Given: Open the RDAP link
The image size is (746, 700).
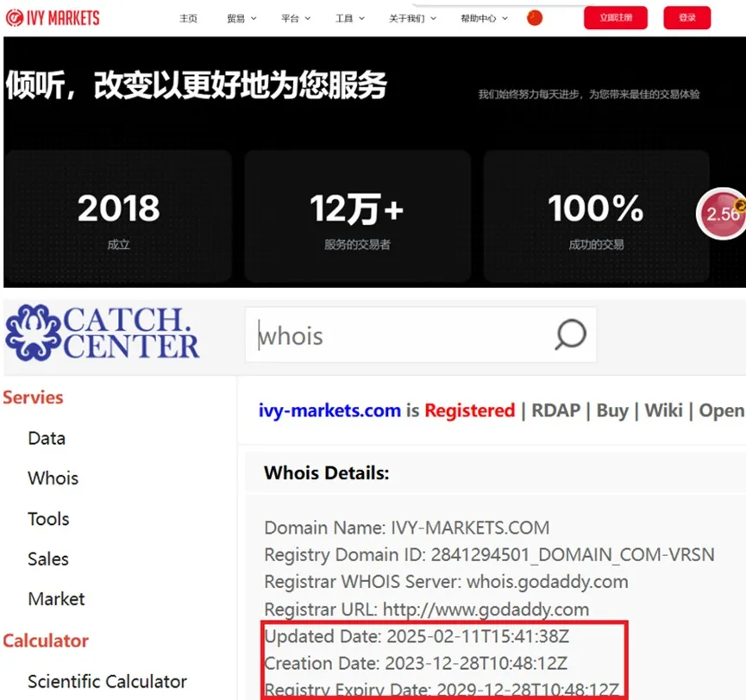Looking at the screenshot, I should pos(555,410).
